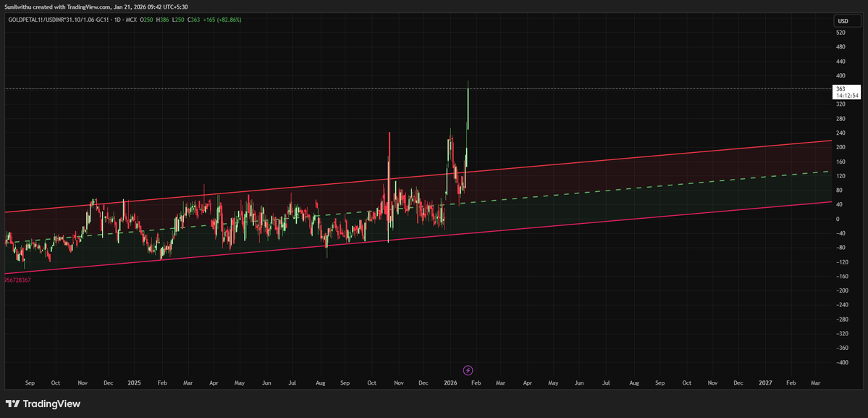The height and width of the screenshot is (418, 868).
Task: Click the 2027 year label on time axis
Action: pyautogui.click(x=765, y=383)
